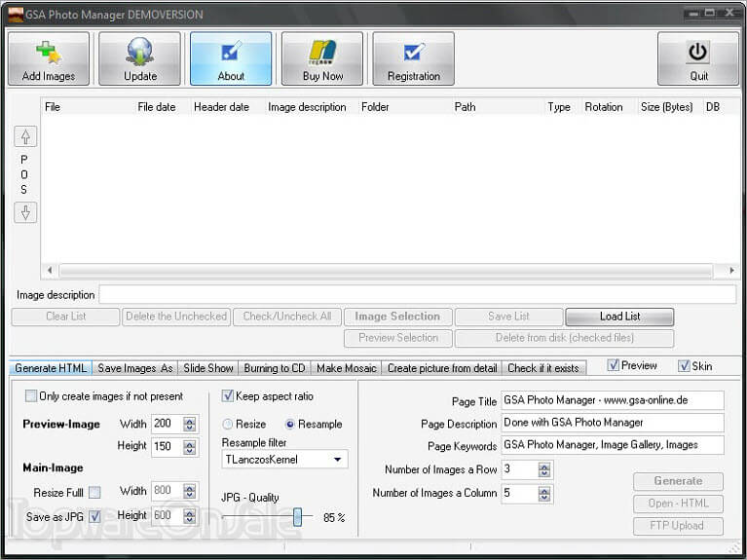Switch to the Save Images As tab
The image size is (747, 560).
point(135,368)
